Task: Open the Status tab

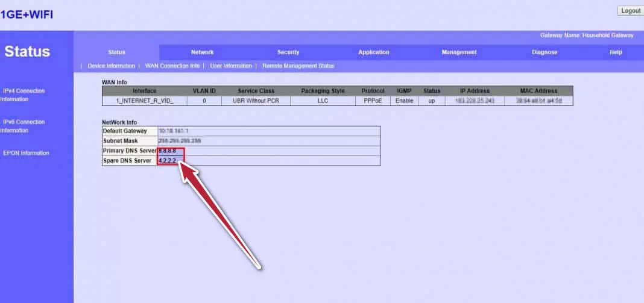Action: pyautogui.click(x=116, y=52)
